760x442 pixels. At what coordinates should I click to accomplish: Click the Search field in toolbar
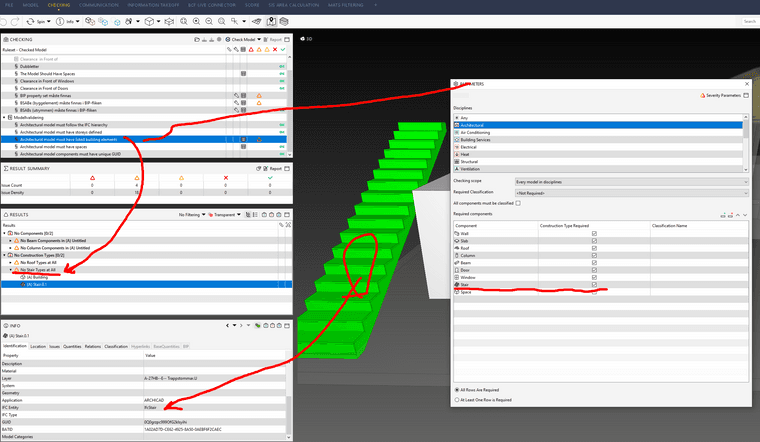749,21
